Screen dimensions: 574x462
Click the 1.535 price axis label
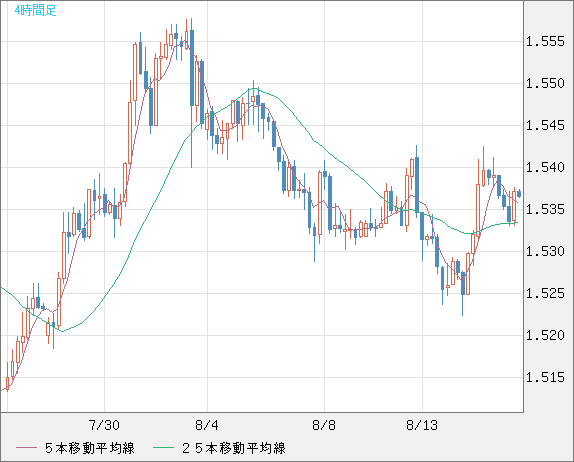click(x=545, y=209)
